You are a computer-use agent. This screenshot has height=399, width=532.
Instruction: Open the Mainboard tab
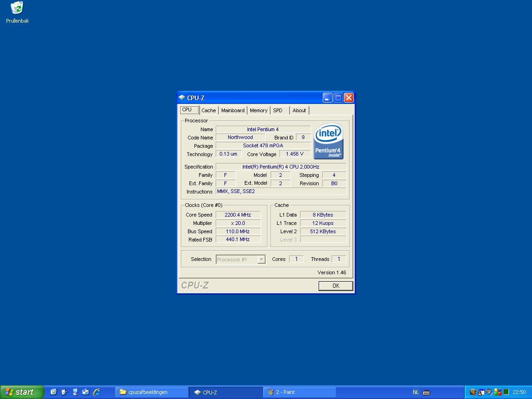pyautogui.click(x=233, y=110)
